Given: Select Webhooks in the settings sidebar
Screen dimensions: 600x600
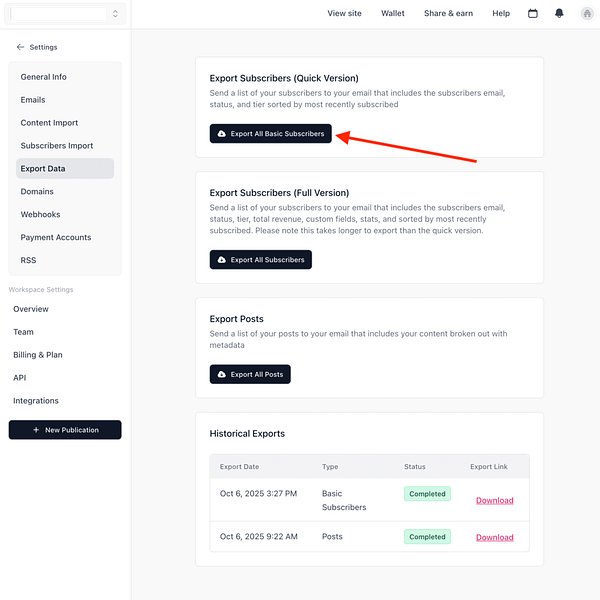Looking at the screenshot, I should pos(40,215).
